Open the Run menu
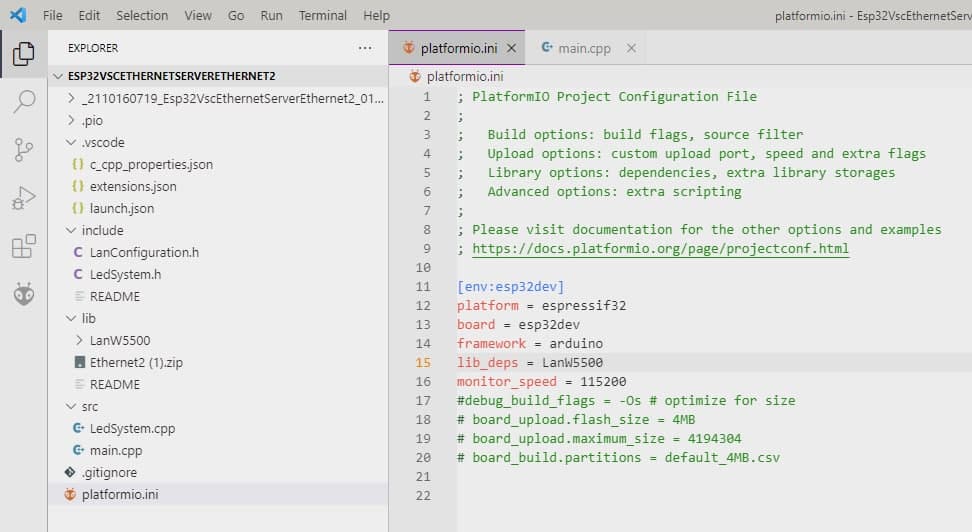 click(x=272, y=16)
